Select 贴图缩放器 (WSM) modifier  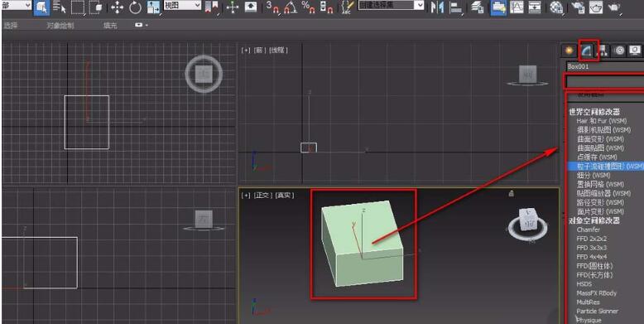pyautogui.click(x=603, y=193)
